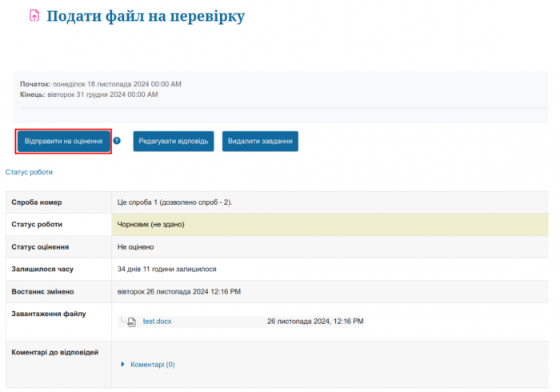The height and width of the screenshot is (392, 560).
Task: Open the 'Статус роботи' link
Action: [29, 172]
